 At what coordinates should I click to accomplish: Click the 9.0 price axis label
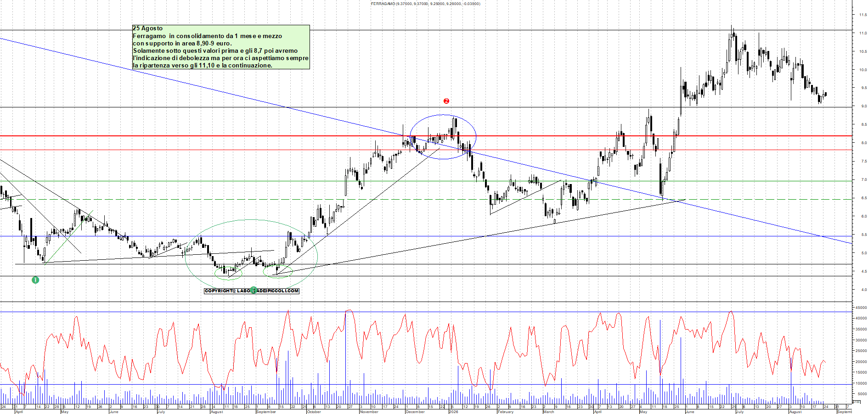click(x=864, y=106)
